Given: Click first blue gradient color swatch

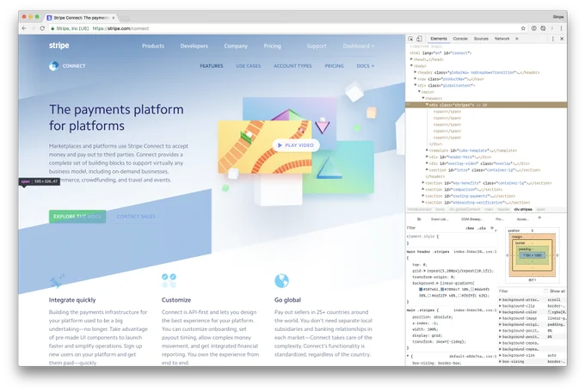Looking at the screenshot, I should [421, 289].
